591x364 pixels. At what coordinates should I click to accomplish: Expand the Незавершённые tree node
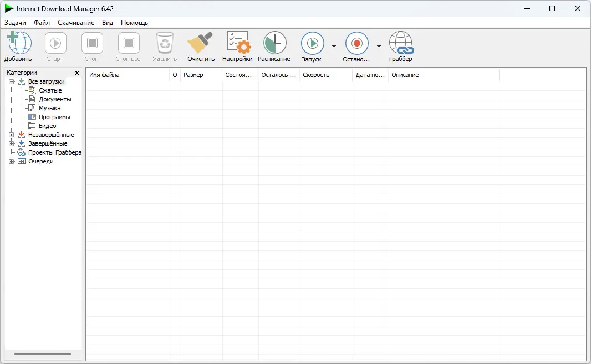coord(11,135)
